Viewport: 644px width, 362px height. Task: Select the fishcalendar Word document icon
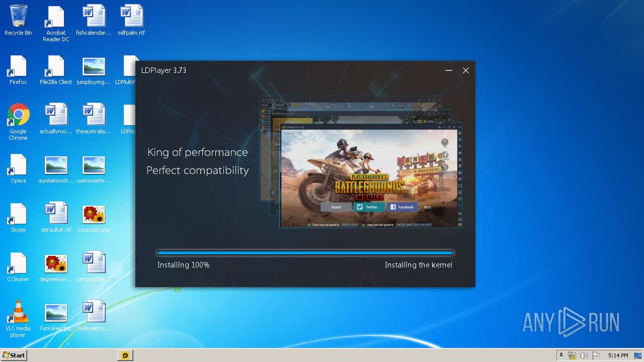[94, 21]
